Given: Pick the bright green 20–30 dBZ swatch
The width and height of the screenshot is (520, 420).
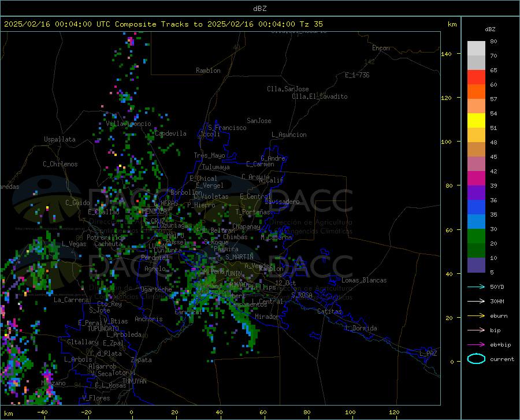Looking at the screenshot, I should click(x=476, y=236).
